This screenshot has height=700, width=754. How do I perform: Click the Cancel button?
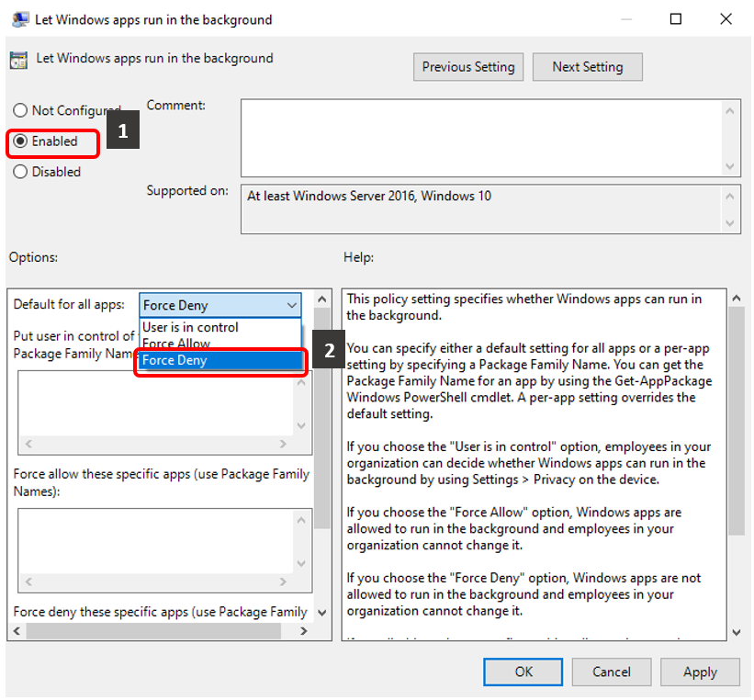point(611,672)
